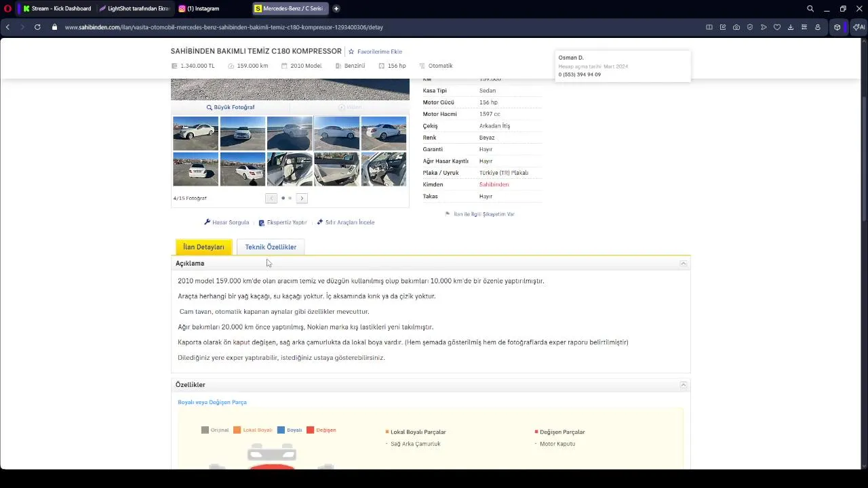
Task: Select highlighted fourth car photo thumbnail
Action: pyautogui.click(x=336, y=134)
